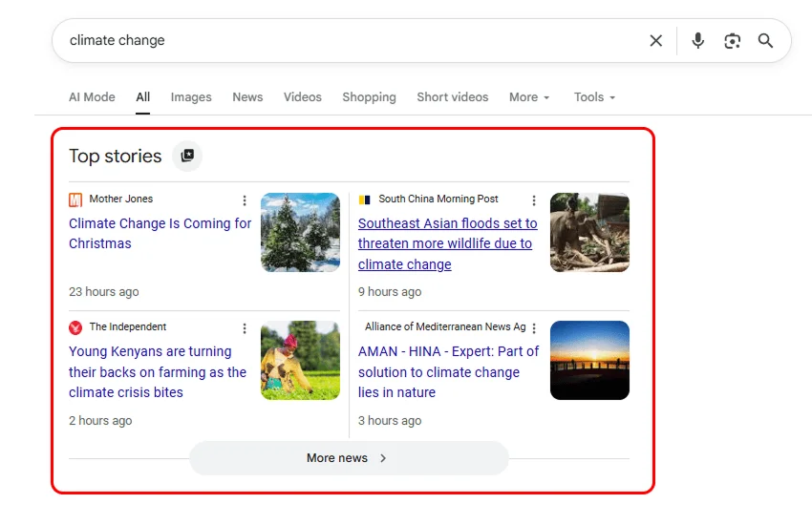
Task: Open the three-dot menu for Mother Jones story
Action: point(245,200)
